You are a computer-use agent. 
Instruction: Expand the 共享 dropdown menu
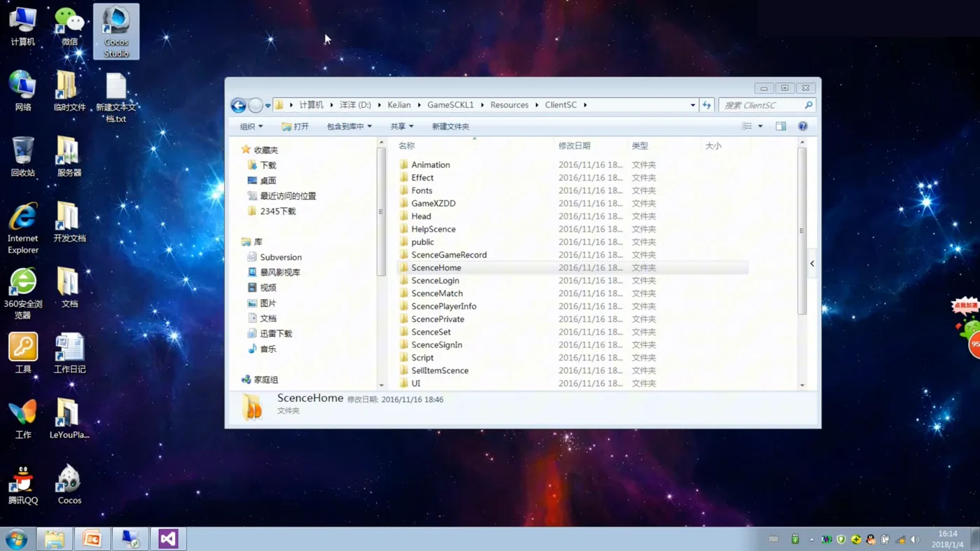click(x=402, y=127)
